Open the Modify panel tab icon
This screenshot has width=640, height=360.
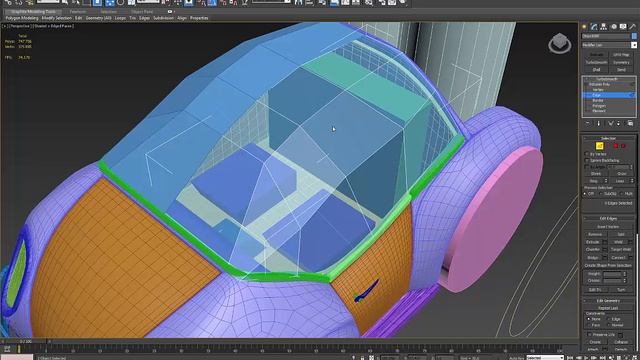594,27
